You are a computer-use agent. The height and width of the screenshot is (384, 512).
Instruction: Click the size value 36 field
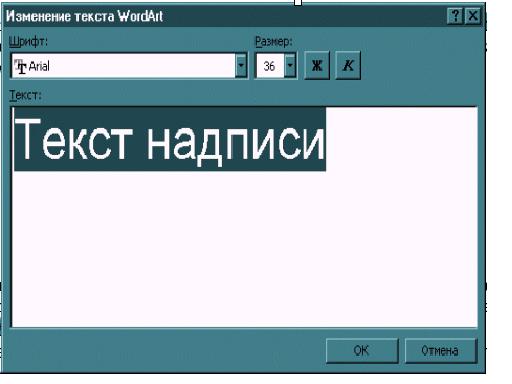270,66
